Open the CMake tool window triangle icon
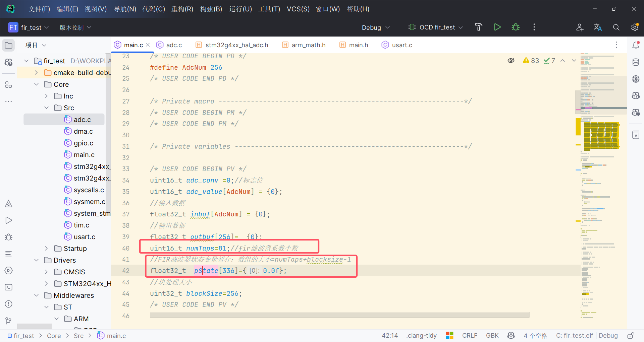Screen dimensions: 644x342 click(9, 204)
